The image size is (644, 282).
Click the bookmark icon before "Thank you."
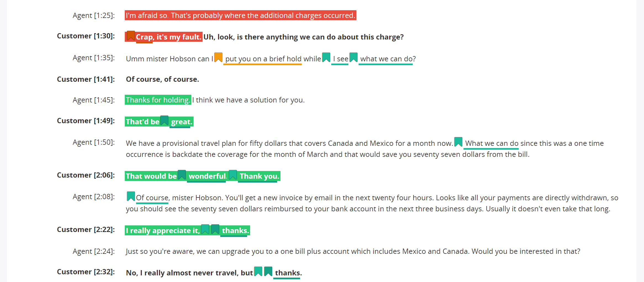tap(233, 175)
